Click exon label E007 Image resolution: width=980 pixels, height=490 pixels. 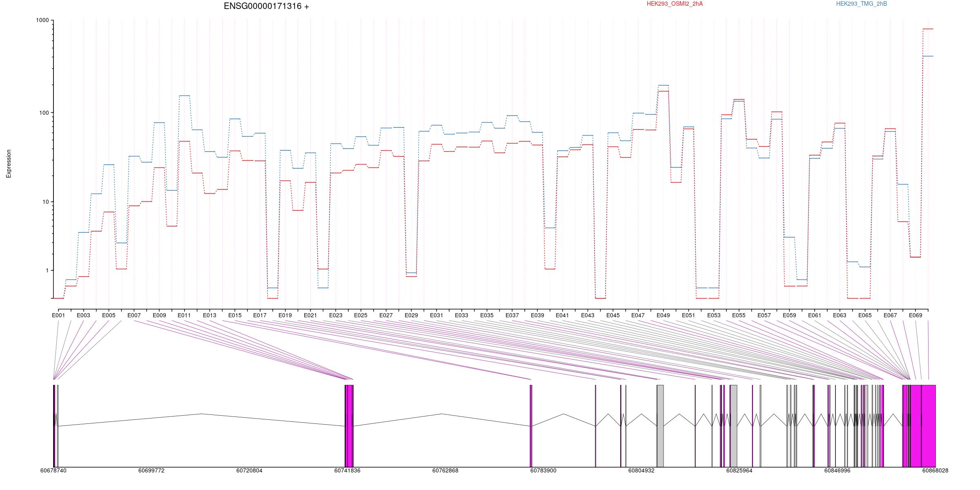(134, 315)
